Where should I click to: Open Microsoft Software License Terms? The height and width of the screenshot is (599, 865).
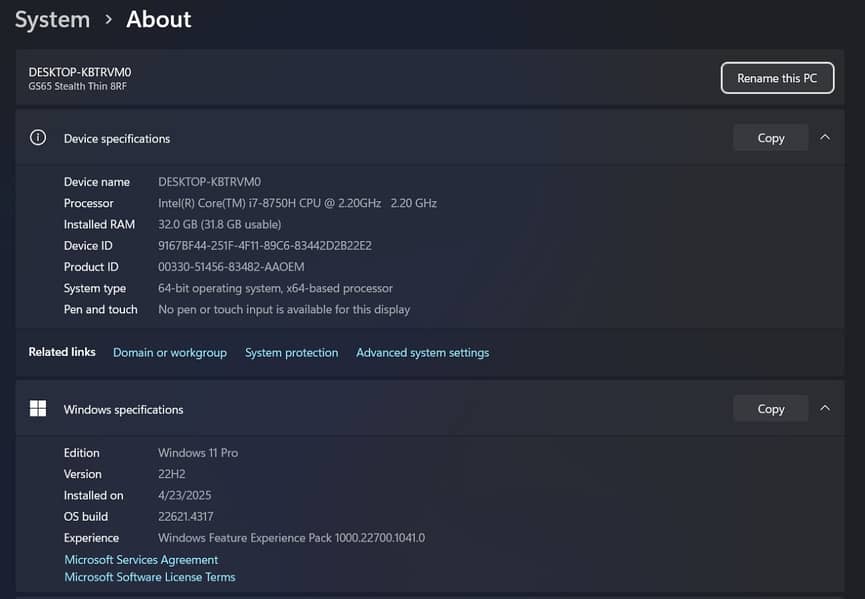click(150, 577)
